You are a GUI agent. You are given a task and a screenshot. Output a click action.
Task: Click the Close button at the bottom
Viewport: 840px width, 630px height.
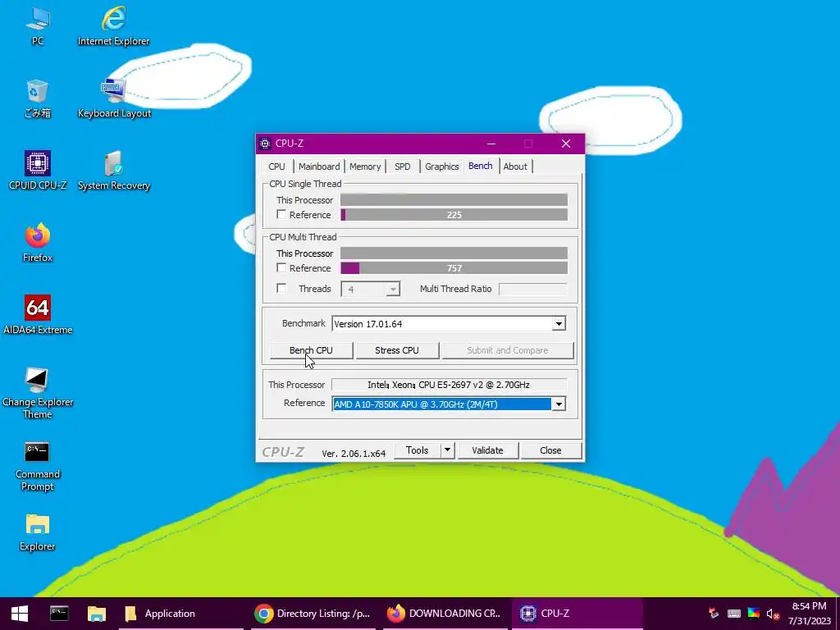(550, 450)
